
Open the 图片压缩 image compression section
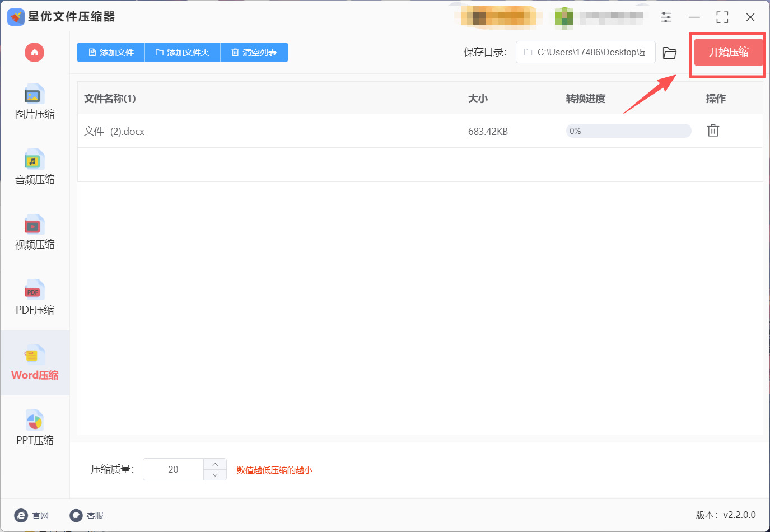click(x=35, y=102)
